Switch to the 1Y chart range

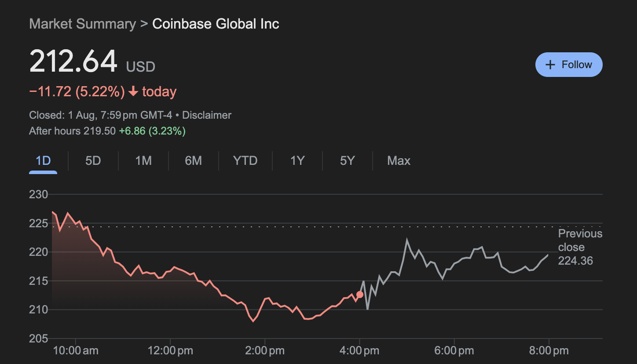coord(297,161)
